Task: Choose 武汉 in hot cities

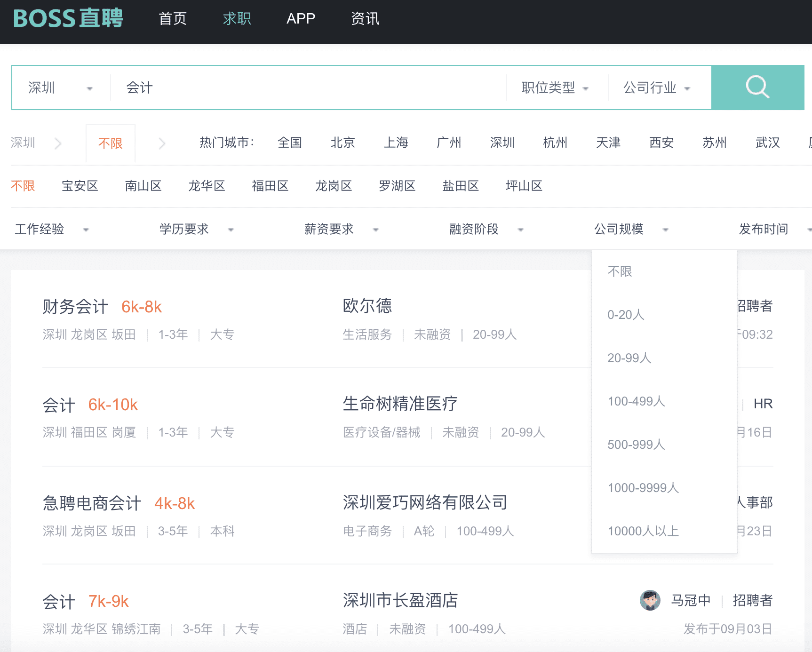Action: [x=768, y=143]
